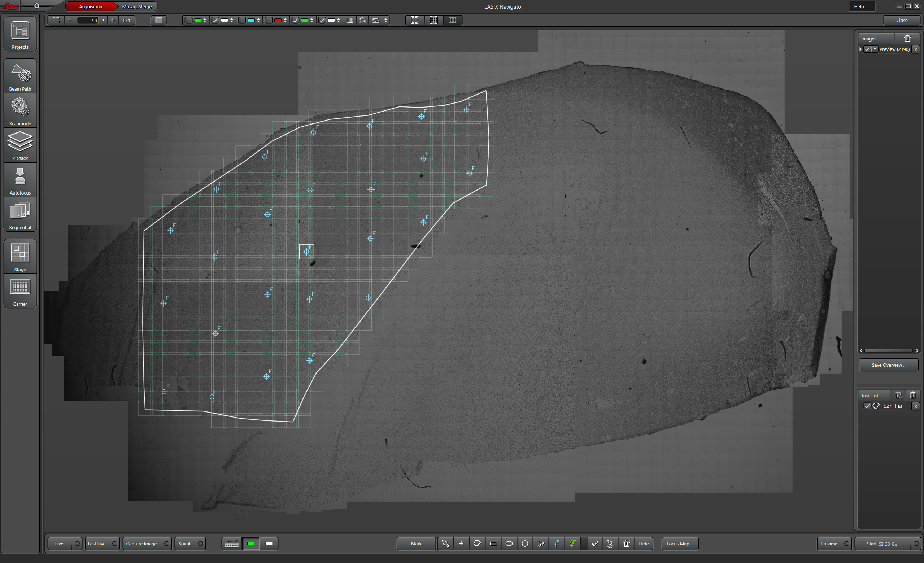Switch to the Mosaic Merge tab
924x563 pixels.
click(x=137, y=6)
